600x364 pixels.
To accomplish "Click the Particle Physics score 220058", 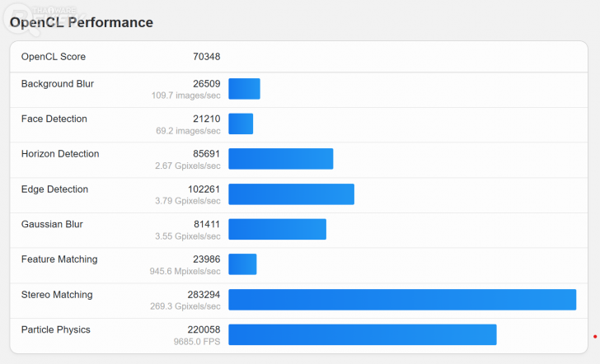I will (x=204, y=330).
